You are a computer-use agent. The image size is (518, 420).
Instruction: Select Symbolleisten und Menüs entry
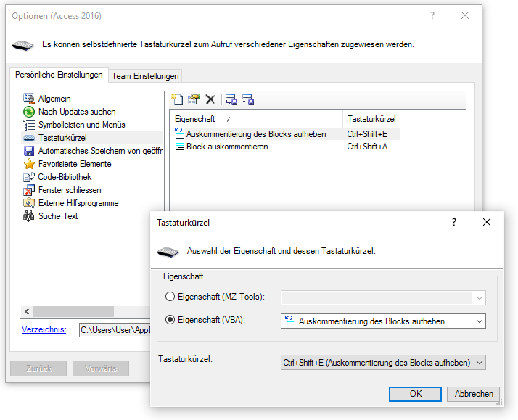click(81, 125)
